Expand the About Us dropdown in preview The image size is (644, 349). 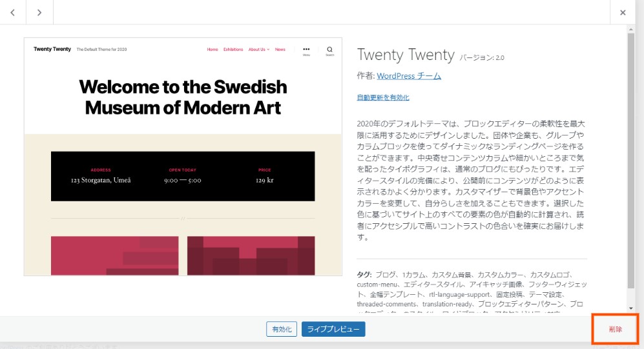[x=258, y=50]
